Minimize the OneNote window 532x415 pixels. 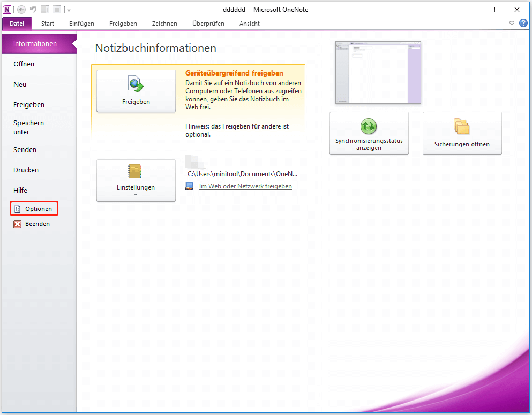point(468,10)
